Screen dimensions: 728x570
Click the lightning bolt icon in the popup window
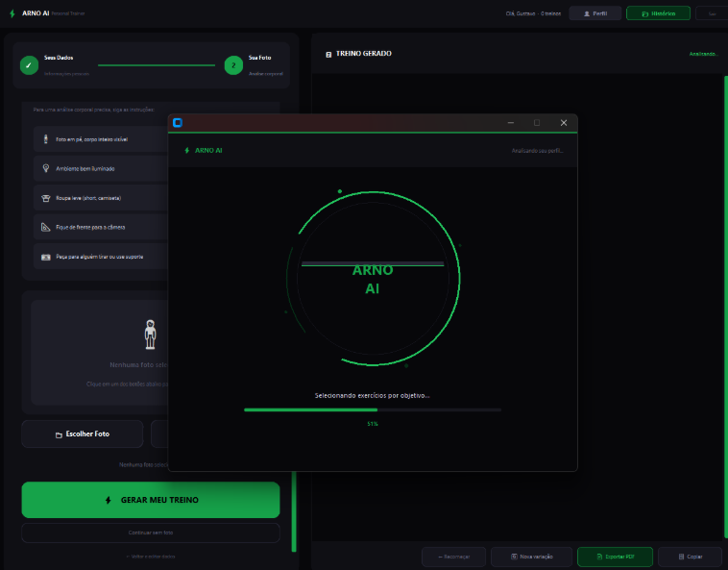(x=187, y=151)
